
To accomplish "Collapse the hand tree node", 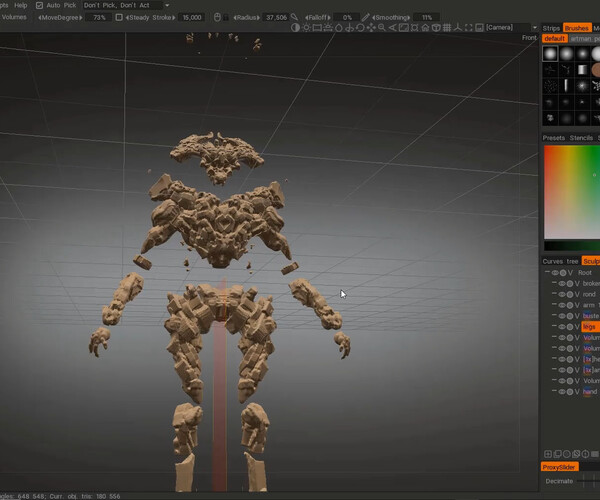I will (554, 391).
